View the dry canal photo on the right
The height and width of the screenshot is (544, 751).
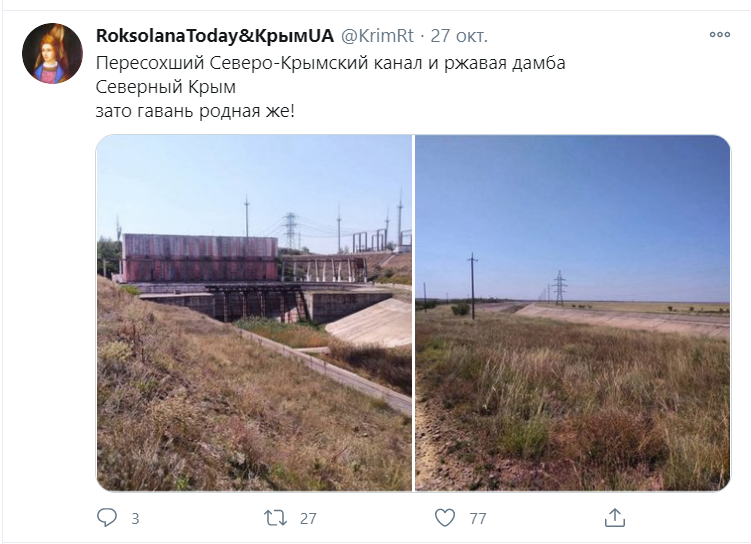[572, 313]
